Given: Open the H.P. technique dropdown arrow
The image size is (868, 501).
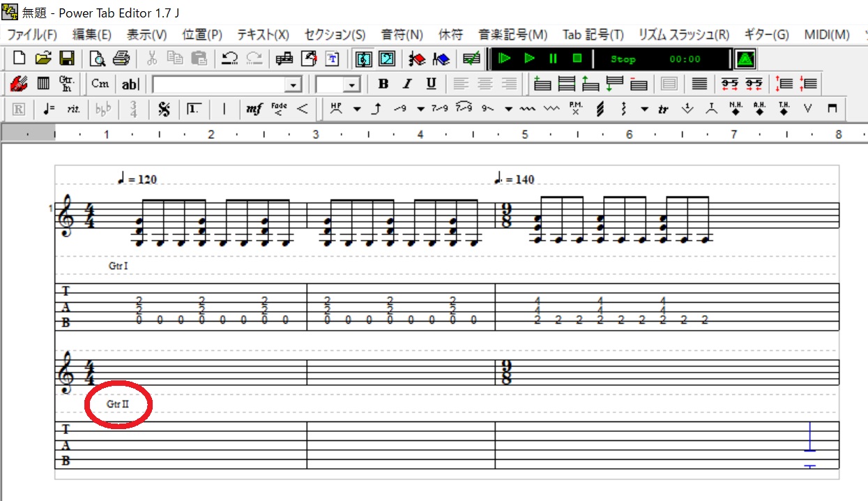Looking at the screenshot, I should (x=358, y=110).
